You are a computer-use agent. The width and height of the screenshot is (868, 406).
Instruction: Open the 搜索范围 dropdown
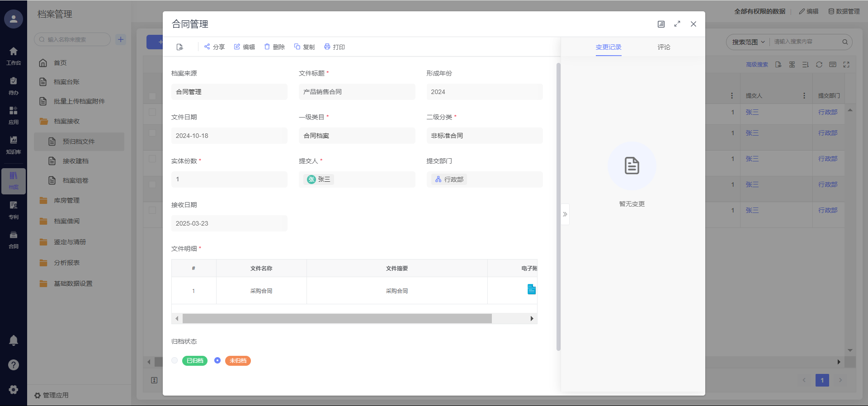[x=748, y=42]
